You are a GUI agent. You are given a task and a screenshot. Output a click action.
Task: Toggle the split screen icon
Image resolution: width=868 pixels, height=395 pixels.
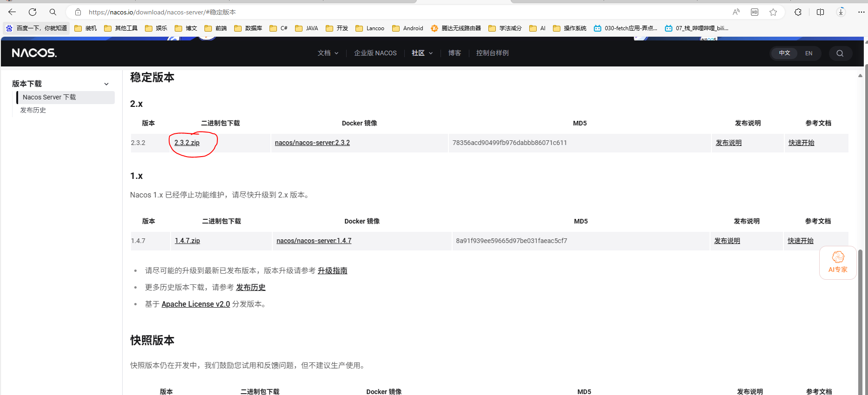click(820, 12)
